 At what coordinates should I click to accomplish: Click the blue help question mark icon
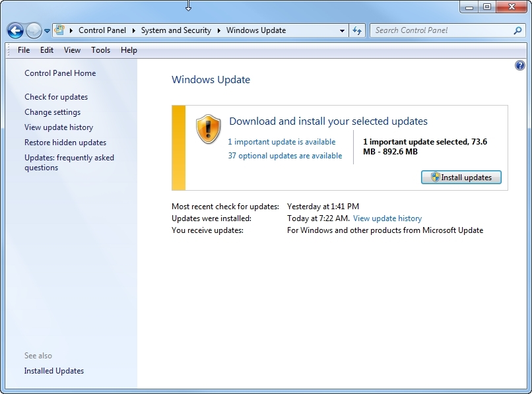click(519, 65)
